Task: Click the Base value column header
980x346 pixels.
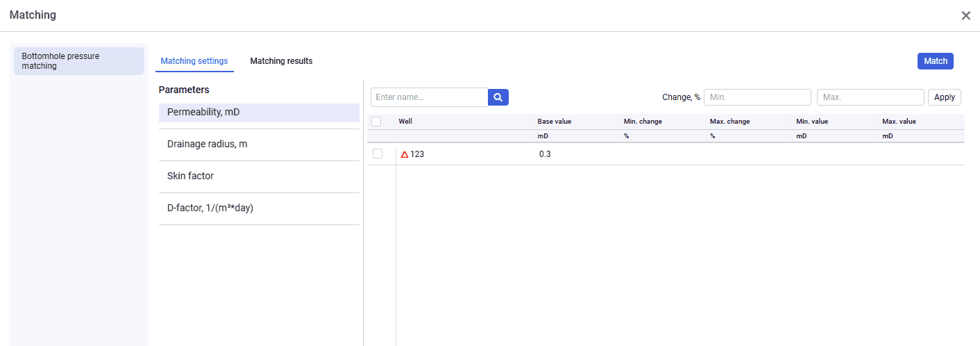Action: click(x=577, y=122)
